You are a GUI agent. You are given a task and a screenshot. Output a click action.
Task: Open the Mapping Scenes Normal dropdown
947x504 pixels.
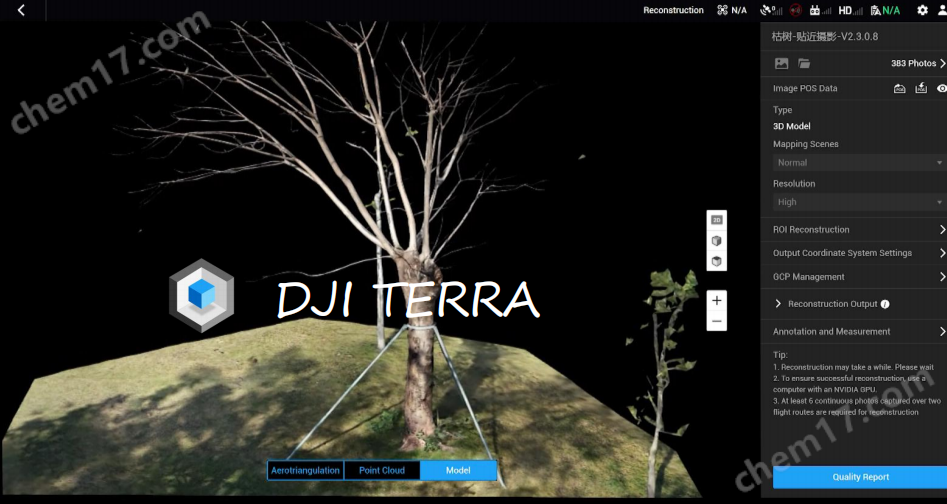coord(858,162)
